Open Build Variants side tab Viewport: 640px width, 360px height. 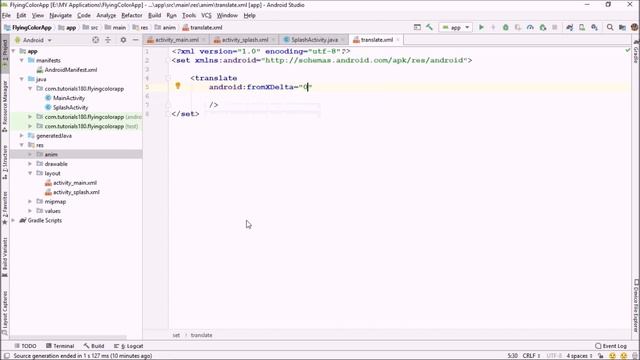click(x=5, y=257)
